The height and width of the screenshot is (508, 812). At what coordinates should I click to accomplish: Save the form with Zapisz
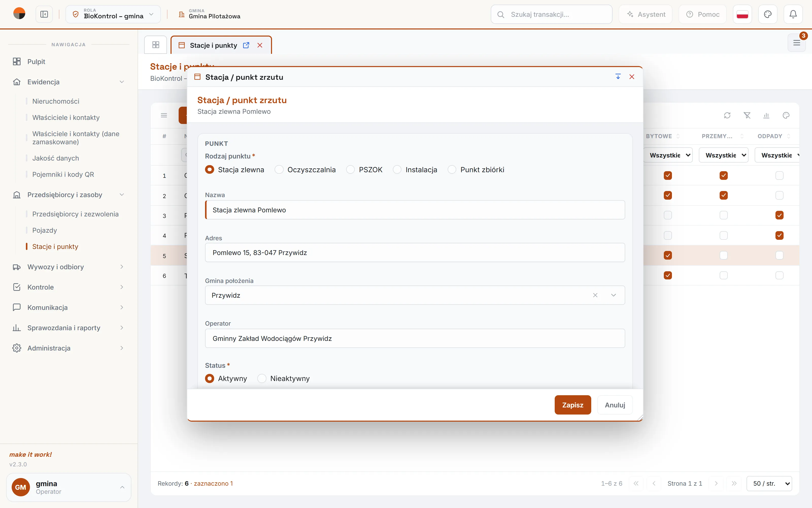click(x=572, y=405)
